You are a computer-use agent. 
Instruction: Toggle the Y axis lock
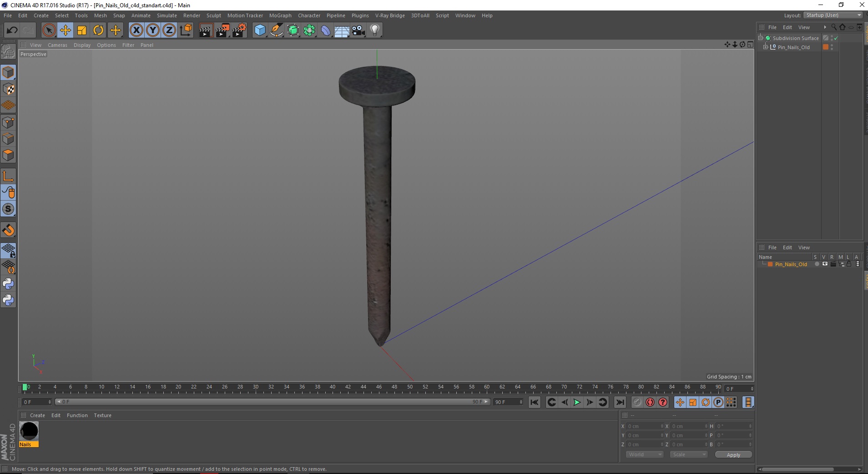153,30
